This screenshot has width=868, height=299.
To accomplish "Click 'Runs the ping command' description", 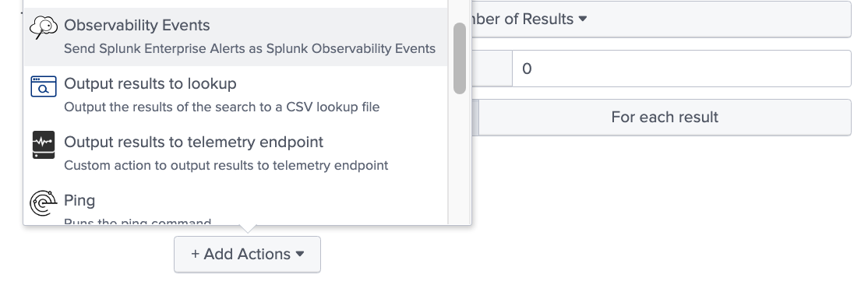I will click(x=137, y=222).
